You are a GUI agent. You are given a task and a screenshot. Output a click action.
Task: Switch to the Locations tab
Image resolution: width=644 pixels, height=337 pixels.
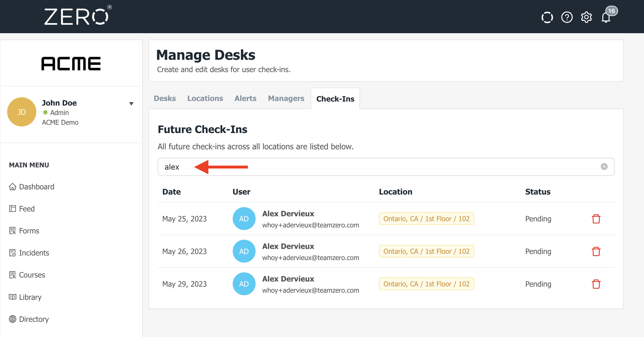click(205, 98)
